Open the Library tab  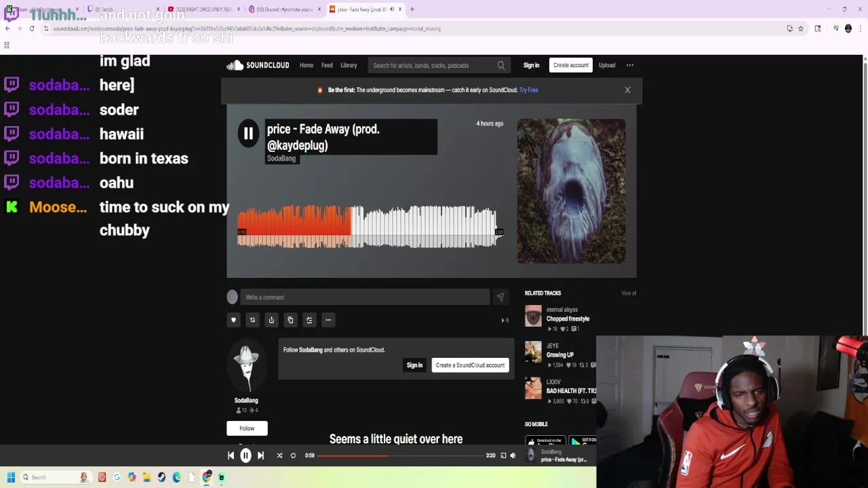point(349,65)
